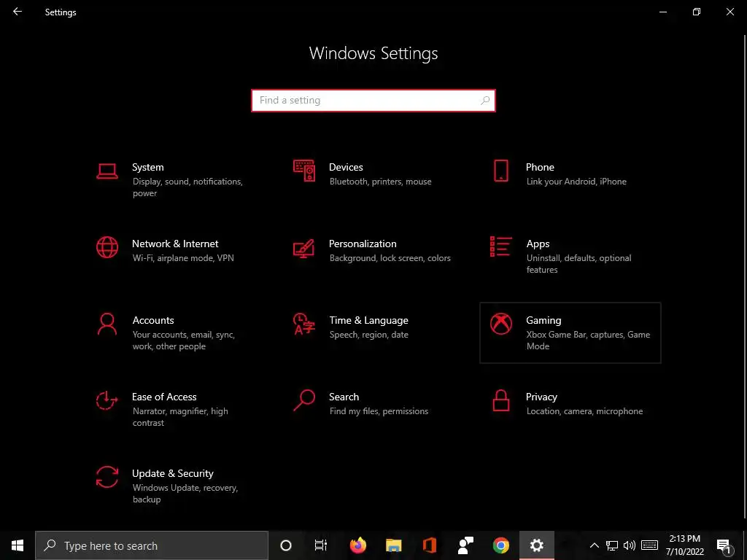Open the Search magnifier category icon
Viewport: 747px width, 560px height.
coord(304,400)
